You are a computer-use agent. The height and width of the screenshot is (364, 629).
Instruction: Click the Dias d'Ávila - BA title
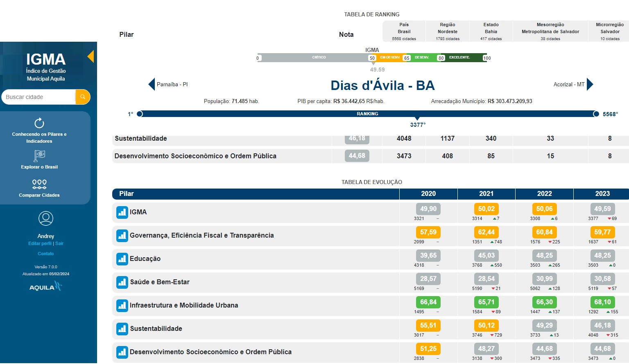tap(382, 85)
